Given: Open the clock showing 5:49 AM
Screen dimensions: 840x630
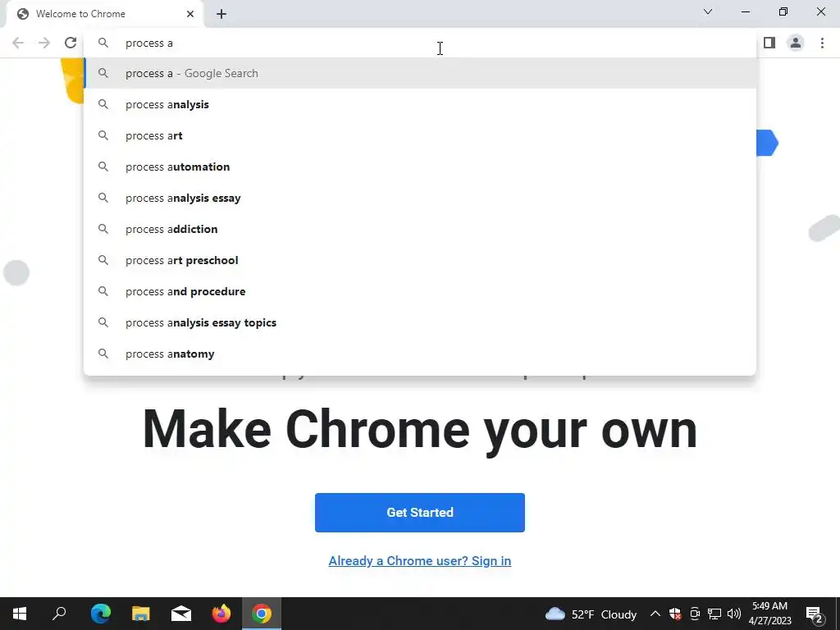Looking at the screenshot, I should click(769, 614).
